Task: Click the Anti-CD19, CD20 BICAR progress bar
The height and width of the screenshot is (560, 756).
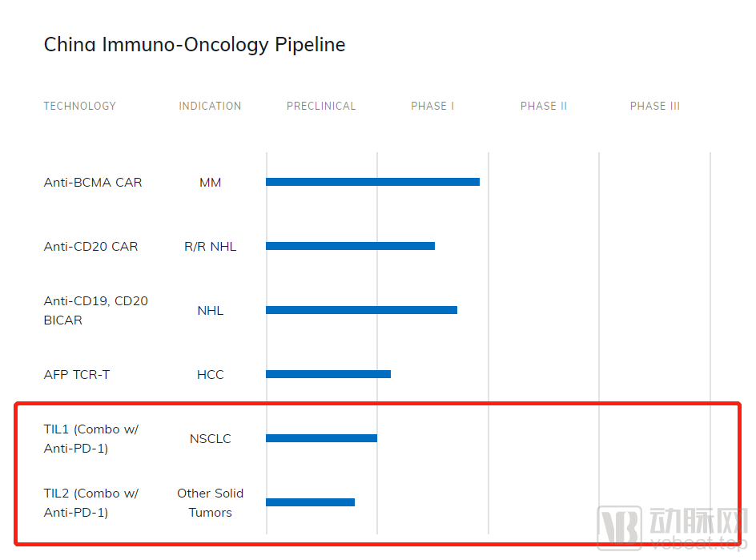Action: pyautogui.click(x=361, y=310)
